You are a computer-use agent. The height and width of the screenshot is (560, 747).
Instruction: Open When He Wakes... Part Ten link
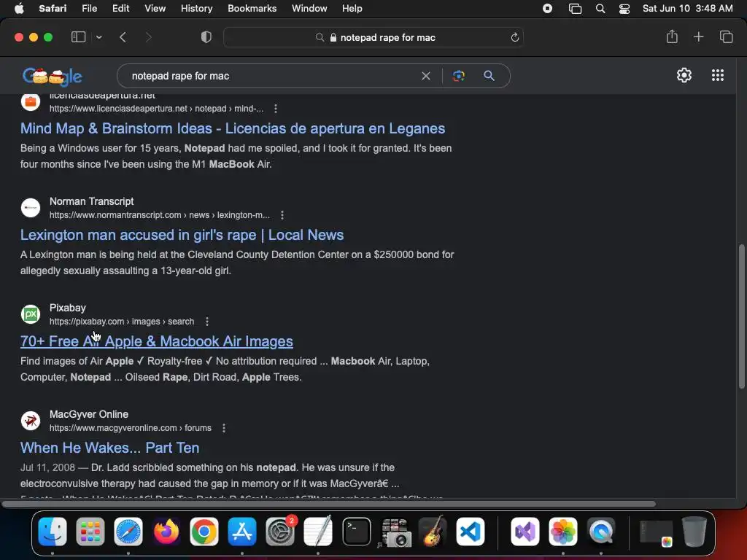click(109, 448)
